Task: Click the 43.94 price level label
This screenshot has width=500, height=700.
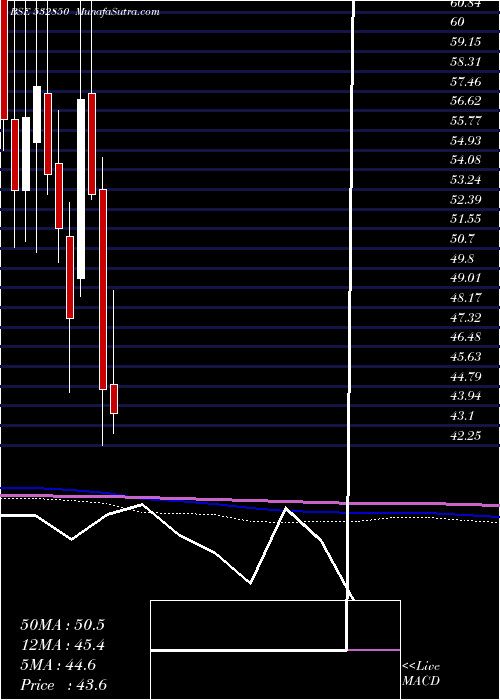Action: 466,396
